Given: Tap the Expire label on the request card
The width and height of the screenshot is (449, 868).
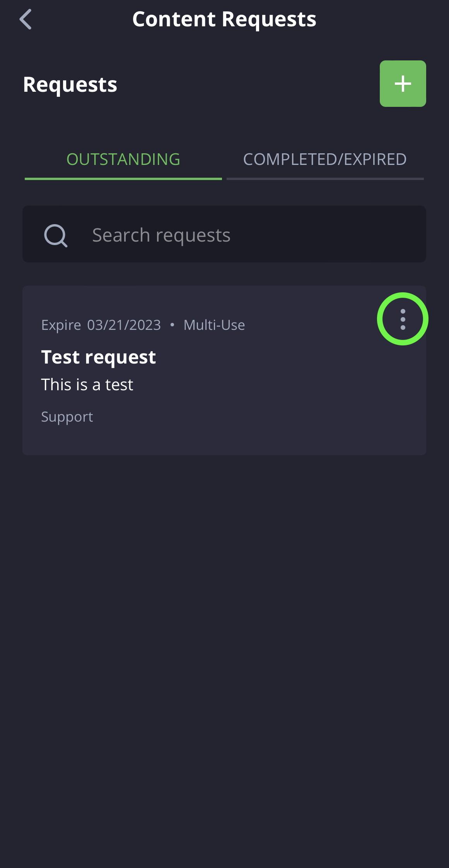Looking at the screenshot, I should click(61, 325).
